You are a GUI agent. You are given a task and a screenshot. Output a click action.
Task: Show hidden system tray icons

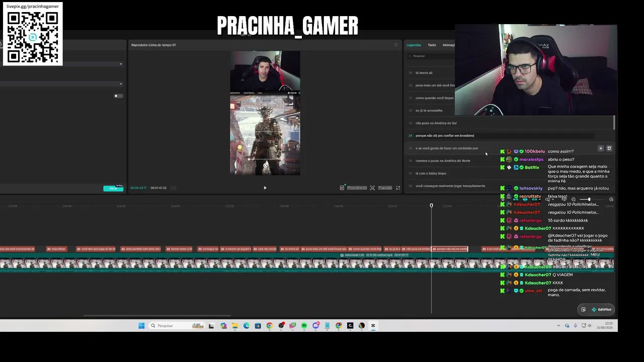coord(558,326)
